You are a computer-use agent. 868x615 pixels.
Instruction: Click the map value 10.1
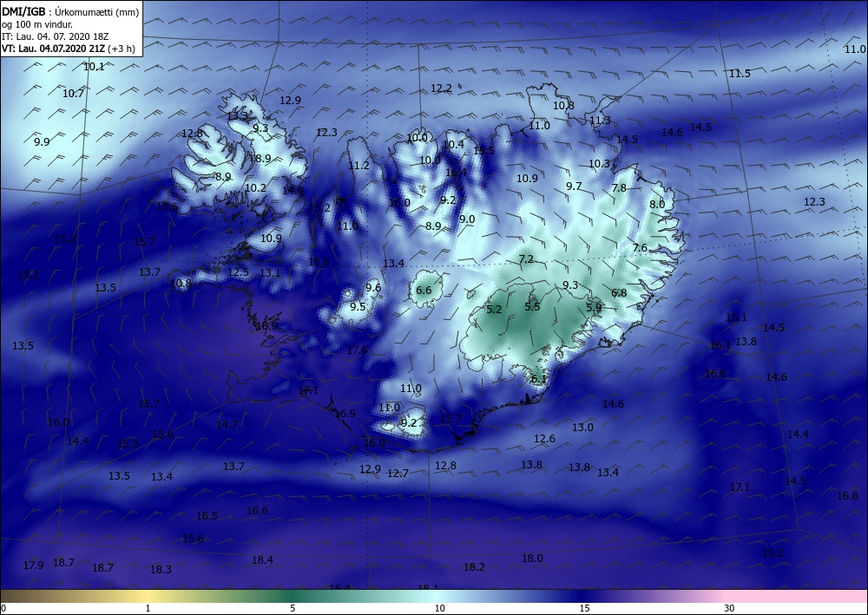click(94, 67)
